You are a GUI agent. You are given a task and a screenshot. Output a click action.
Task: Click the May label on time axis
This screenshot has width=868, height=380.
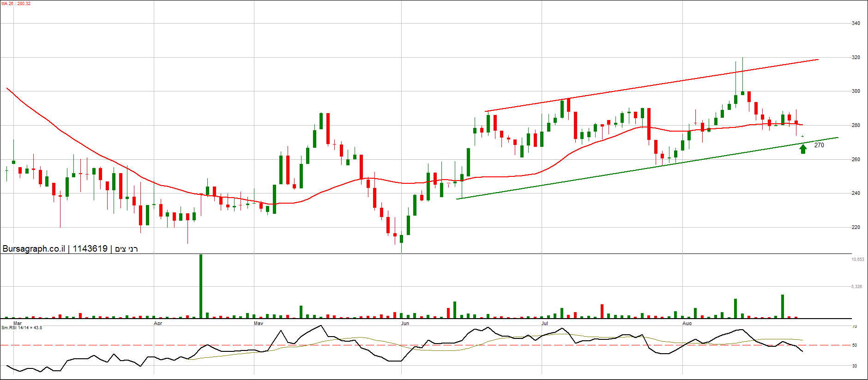[x=259, y=323]
